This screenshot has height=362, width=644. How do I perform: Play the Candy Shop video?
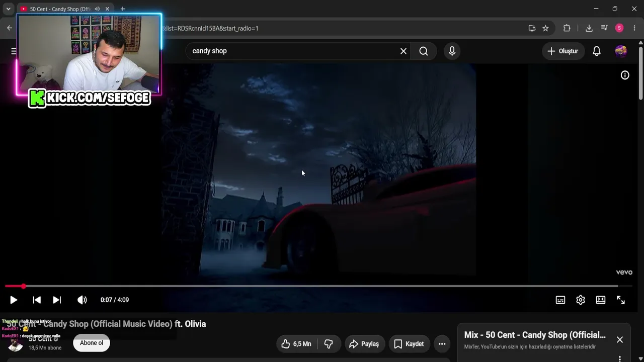pyautogui.click(x=14, y=300)
